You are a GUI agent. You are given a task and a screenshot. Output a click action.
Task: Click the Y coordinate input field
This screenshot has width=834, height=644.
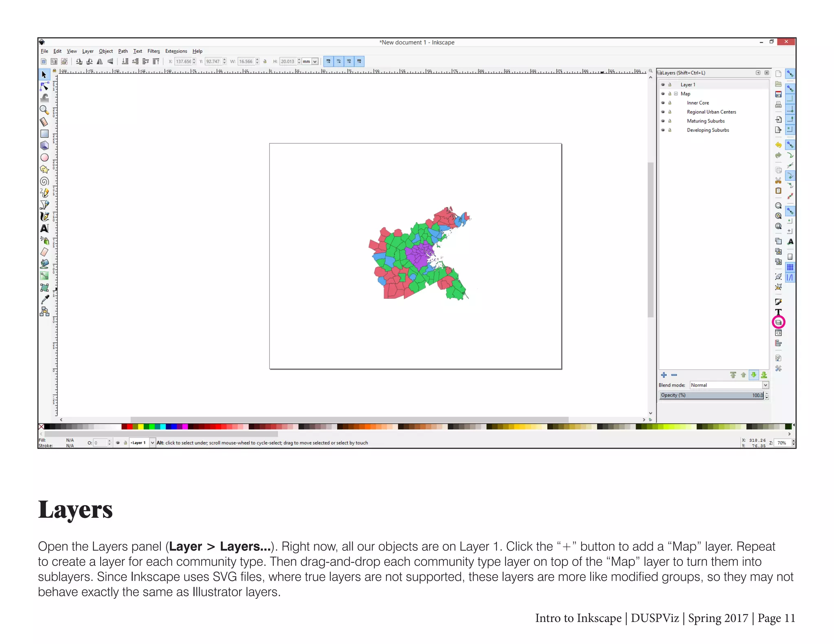pyautogui.click(x=213, y=61)
